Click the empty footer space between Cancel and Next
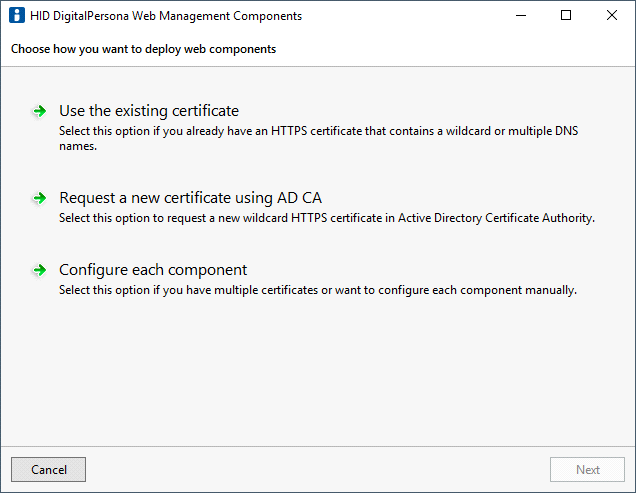The width and height of the screenshot is (636, 493). [x=318, y=470]
